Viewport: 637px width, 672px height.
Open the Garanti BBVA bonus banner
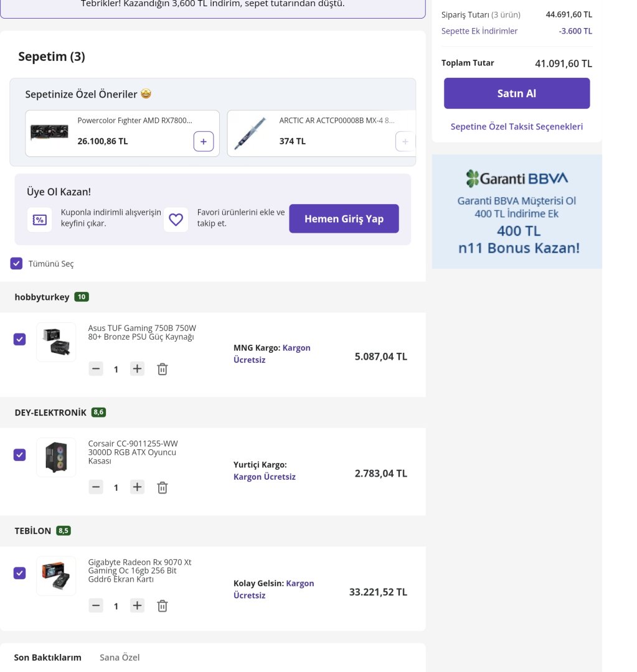[517, 212]
